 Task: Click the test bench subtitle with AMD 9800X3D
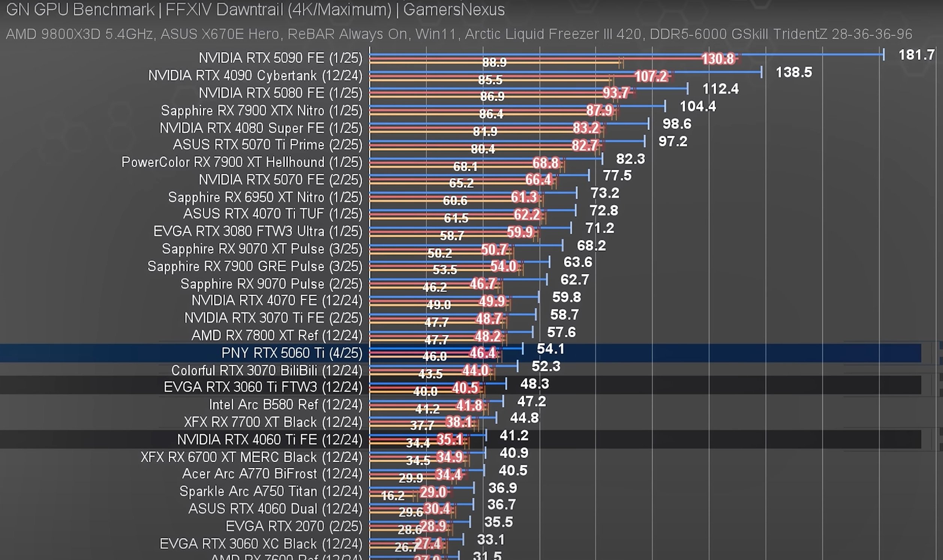tap(459, 34)
